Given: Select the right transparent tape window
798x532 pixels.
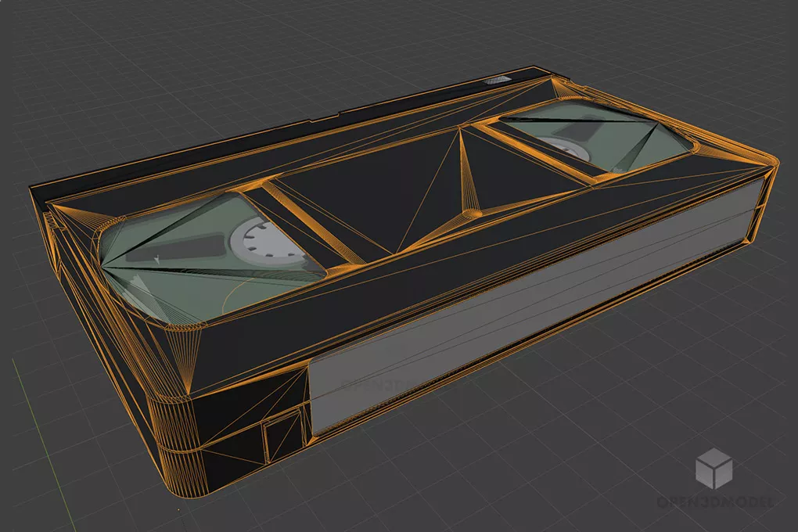Looking at the screenshot, I should (595, 136).
